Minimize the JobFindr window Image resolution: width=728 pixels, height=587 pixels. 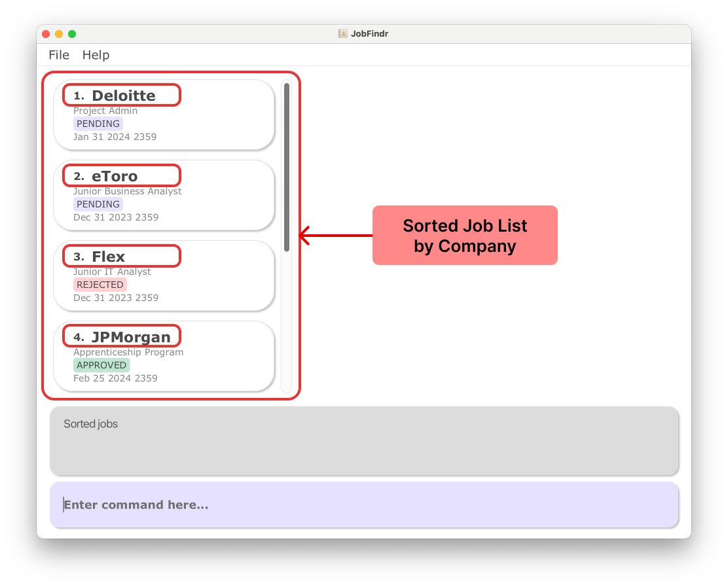[x=59, y=34]
